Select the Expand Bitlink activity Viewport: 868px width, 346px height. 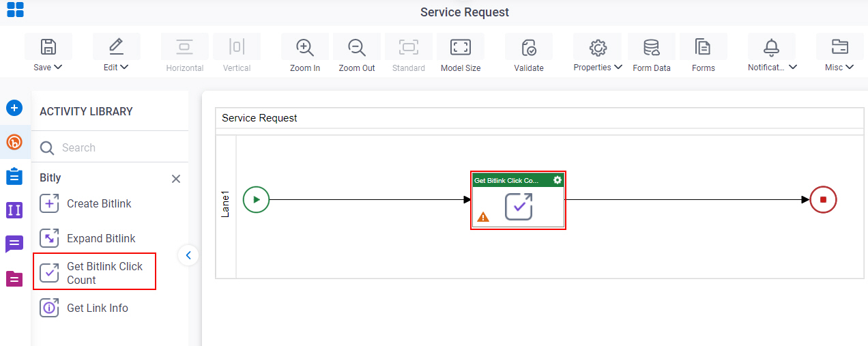click(x=88, y=238)
